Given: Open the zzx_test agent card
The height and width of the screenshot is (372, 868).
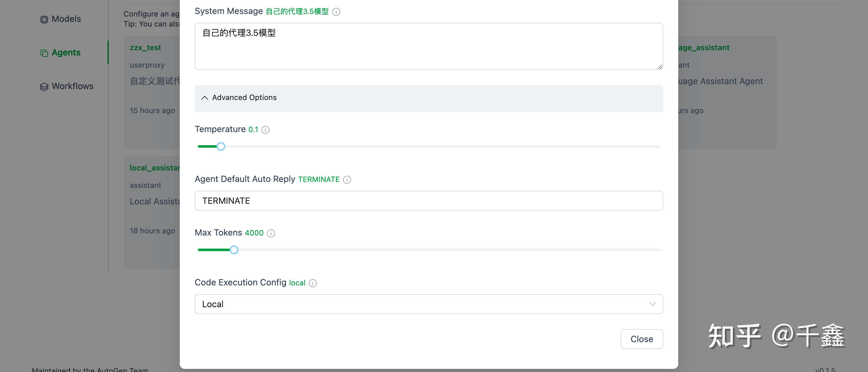Looking at the screenshot, I should point(145,48).
